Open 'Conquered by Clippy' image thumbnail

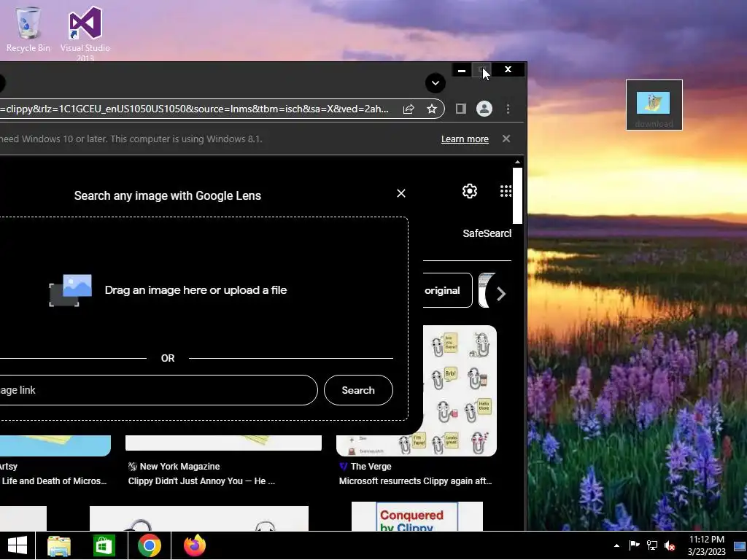tap(417, 516)
